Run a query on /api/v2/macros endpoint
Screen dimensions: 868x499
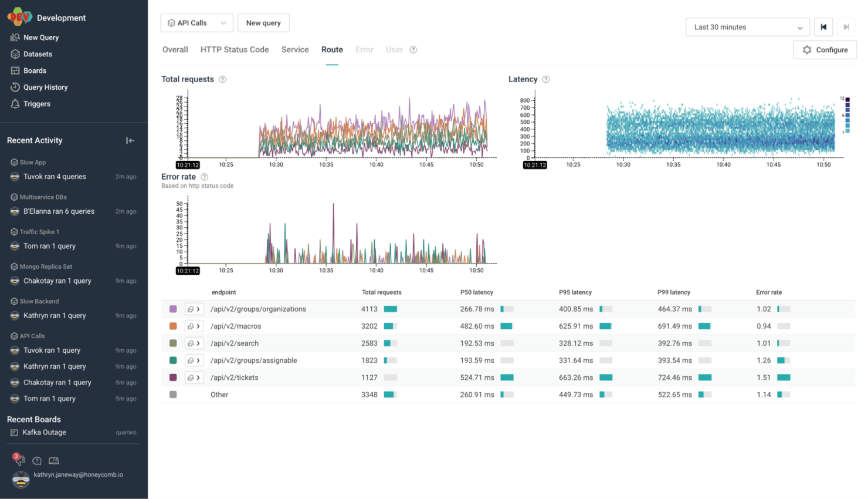pos(190,326)
